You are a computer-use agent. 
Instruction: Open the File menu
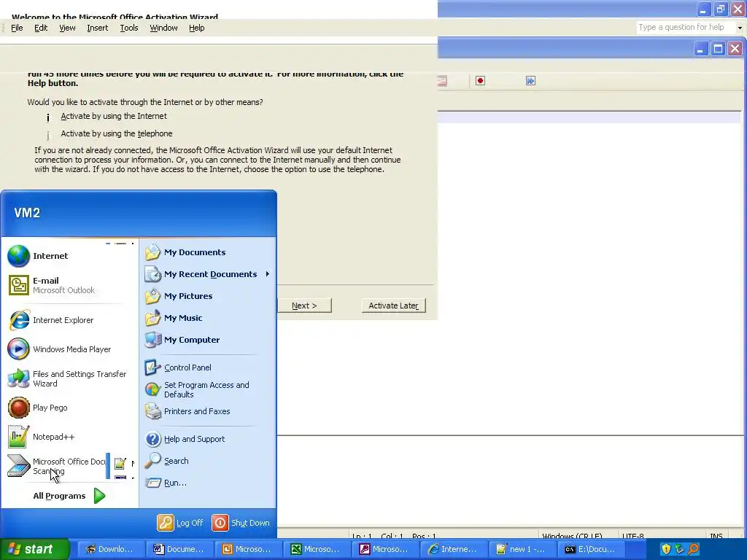pyautogui.click(x=18, y=28)
